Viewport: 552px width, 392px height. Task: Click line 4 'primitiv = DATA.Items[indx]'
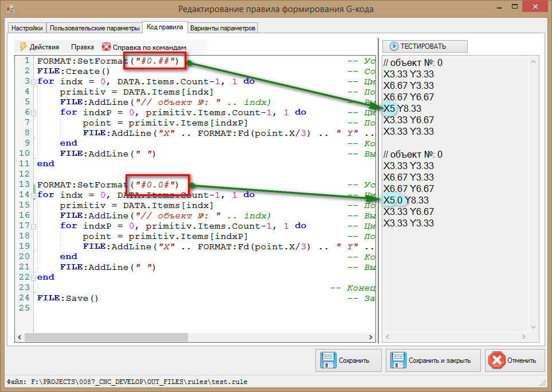click(x=136, y=92)
